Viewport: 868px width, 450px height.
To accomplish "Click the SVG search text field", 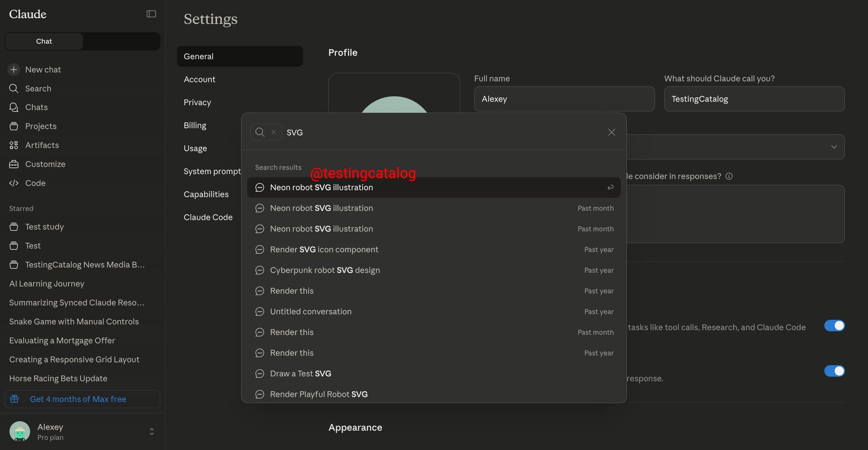I will 443,132.
